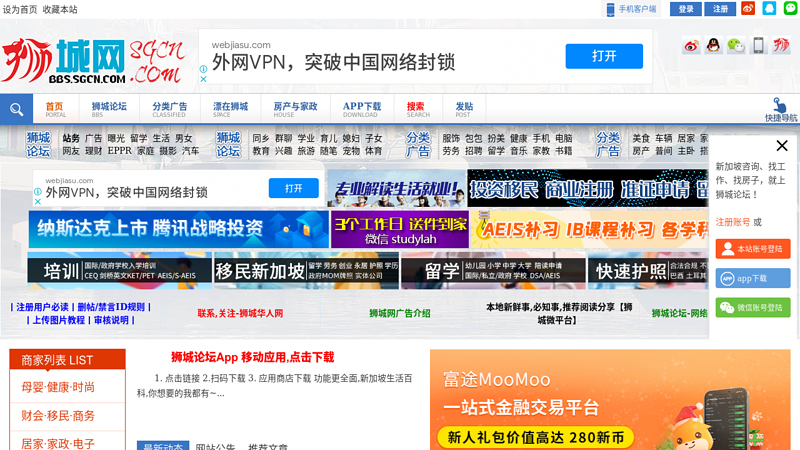Click 旅游 forum link

coord(306,151)
